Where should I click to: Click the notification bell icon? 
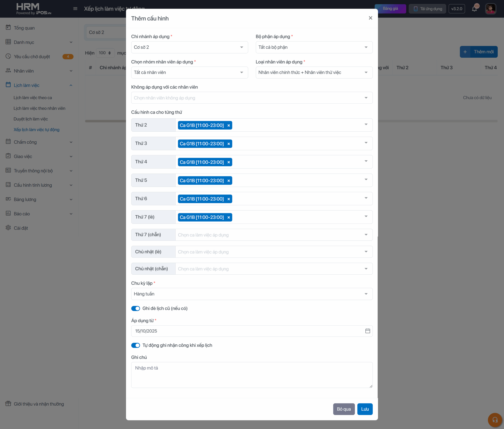tap(474, 9)
